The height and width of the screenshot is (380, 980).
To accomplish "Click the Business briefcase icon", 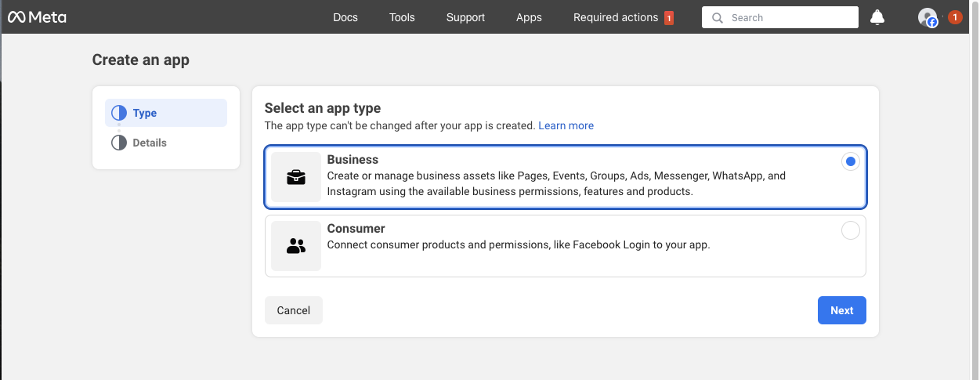I will click(296, 178).
